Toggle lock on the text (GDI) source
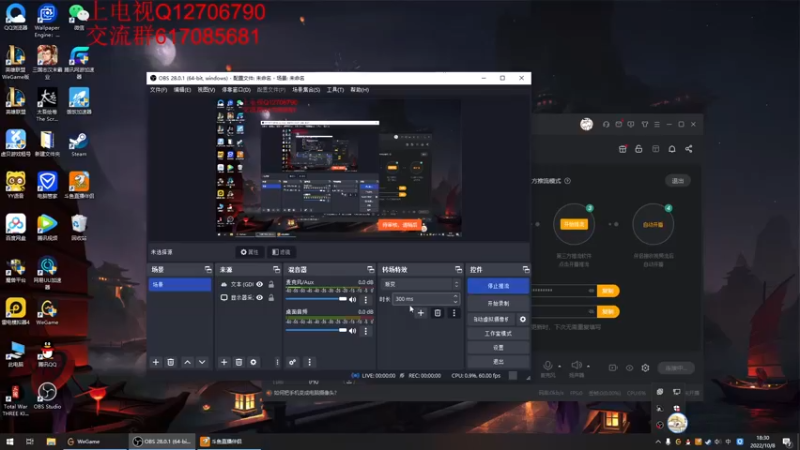Image resolution: width=800 pixels, height=450 pixels. click(271, 284)
